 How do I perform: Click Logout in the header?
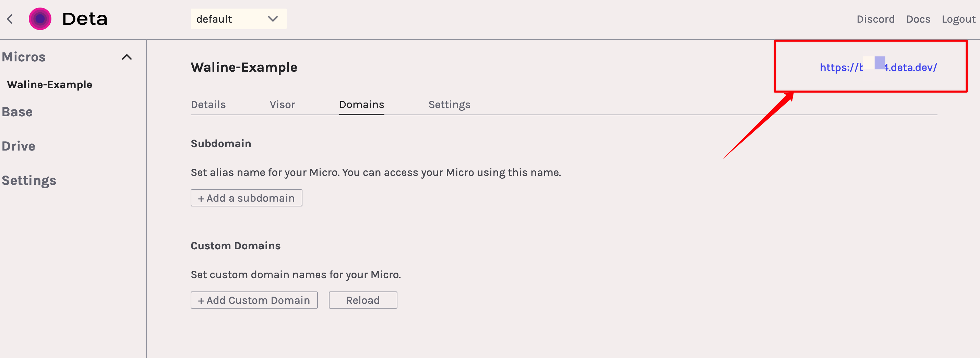[x=958, y=19]
